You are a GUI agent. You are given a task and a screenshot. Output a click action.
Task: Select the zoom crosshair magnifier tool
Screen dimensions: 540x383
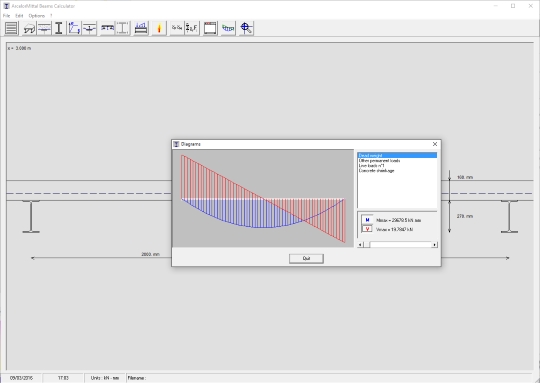click(x=246, y=28)
